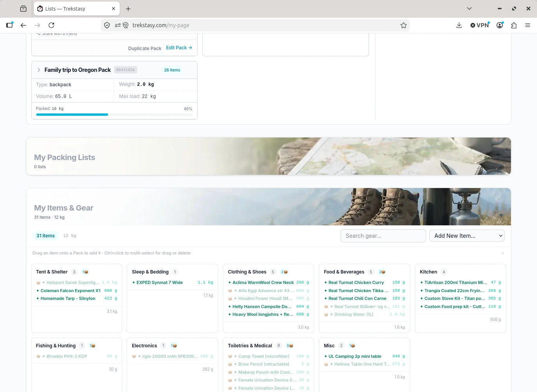Click Duplicate Pack

tap(145, 49)
